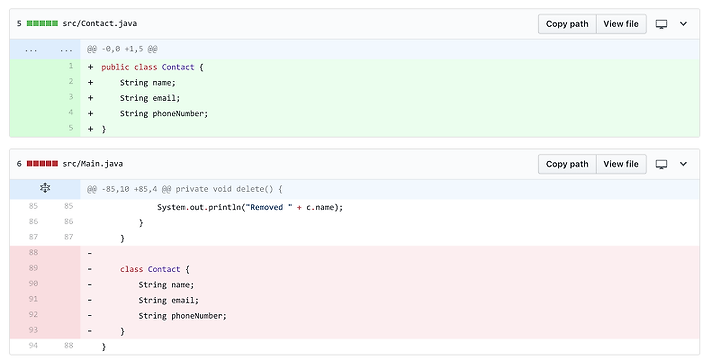
Task: Click the red diffstat squares for Main.java
Action: (42, 163)
